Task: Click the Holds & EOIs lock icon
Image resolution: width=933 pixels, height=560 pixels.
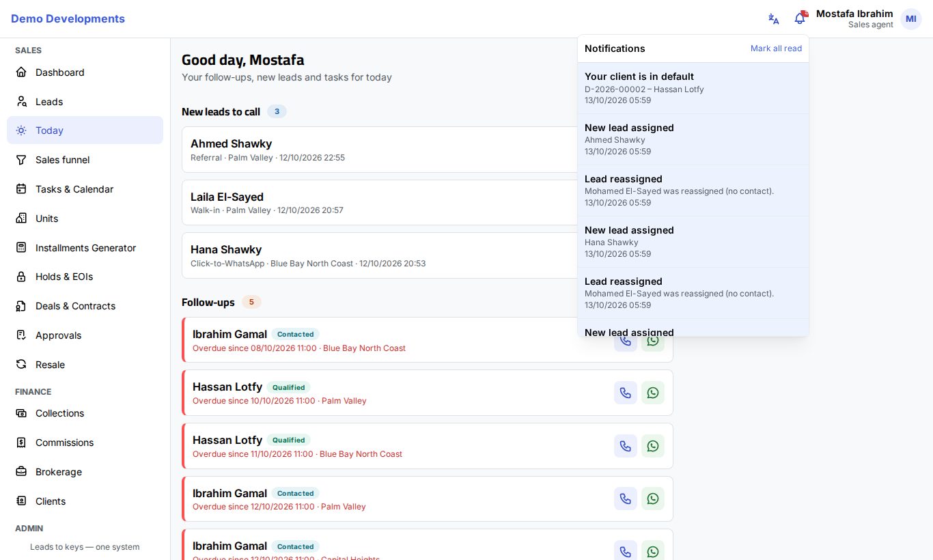Action: [21, 277]
